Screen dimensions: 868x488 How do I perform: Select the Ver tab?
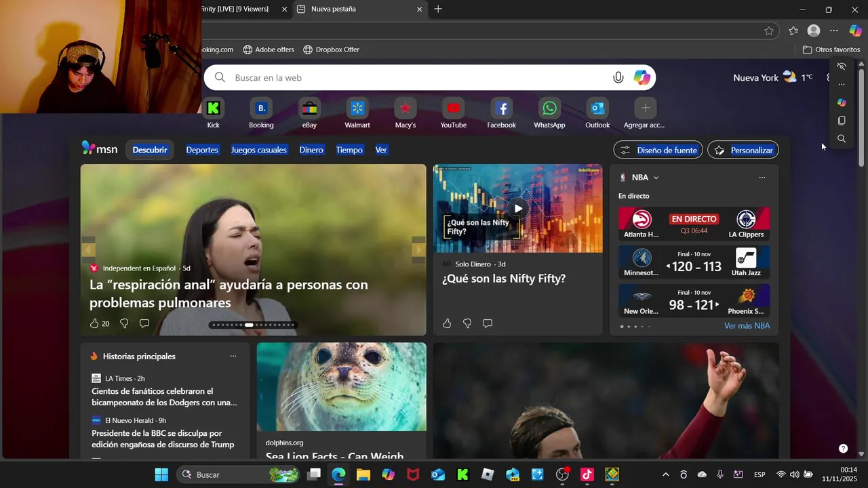tap(381, 150)
